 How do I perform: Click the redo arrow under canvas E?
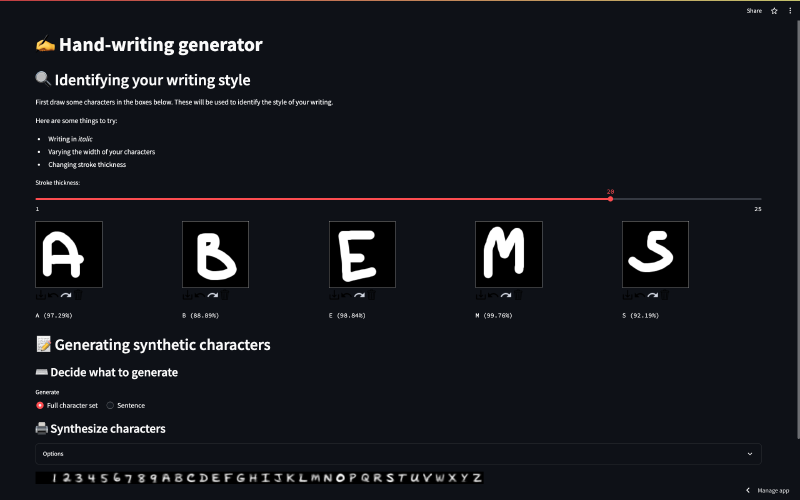360,295
